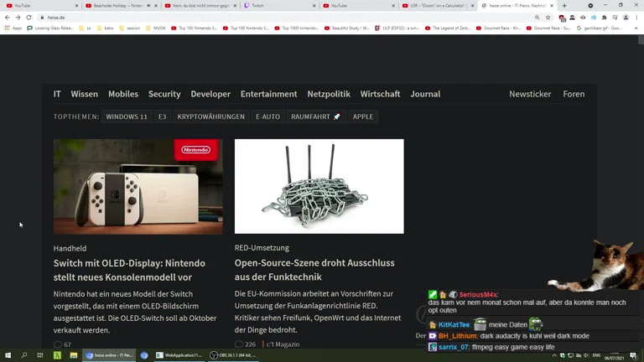Open the IT menu item

[x=57, y=94]
